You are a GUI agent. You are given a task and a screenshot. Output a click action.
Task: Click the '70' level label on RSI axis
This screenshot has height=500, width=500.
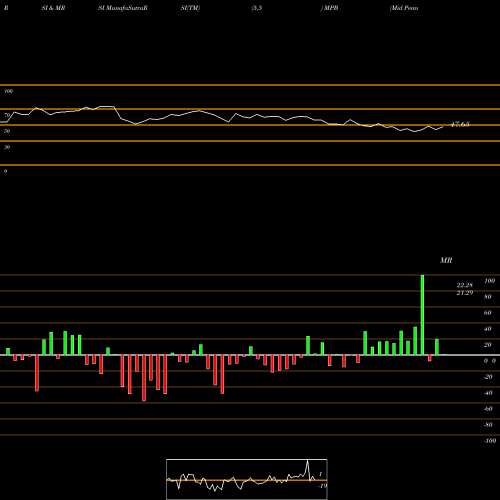pos(7,115)
